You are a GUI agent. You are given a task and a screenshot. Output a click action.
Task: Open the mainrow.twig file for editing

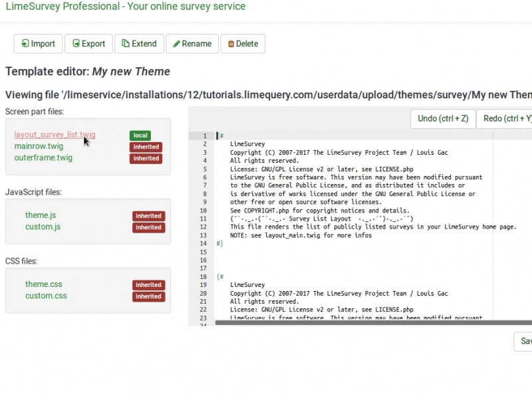click(39, 146)
